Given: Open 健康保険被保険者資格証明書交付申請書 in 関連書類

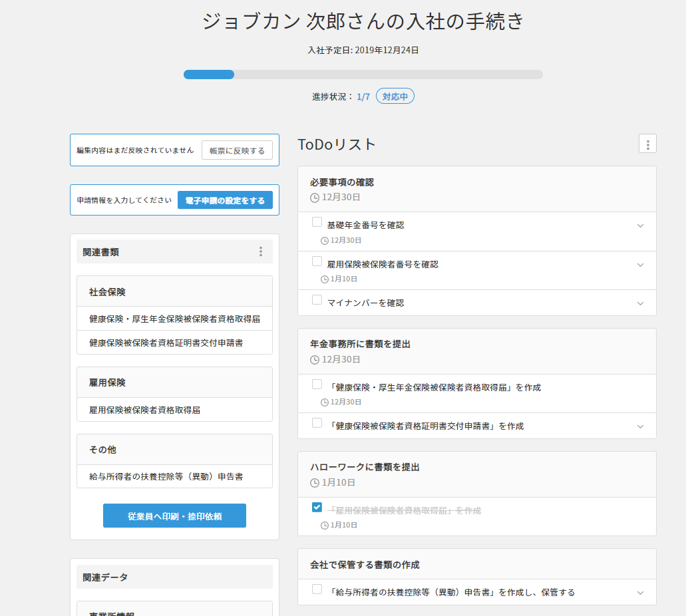Looking at the screenshot, I should (174, 343).
